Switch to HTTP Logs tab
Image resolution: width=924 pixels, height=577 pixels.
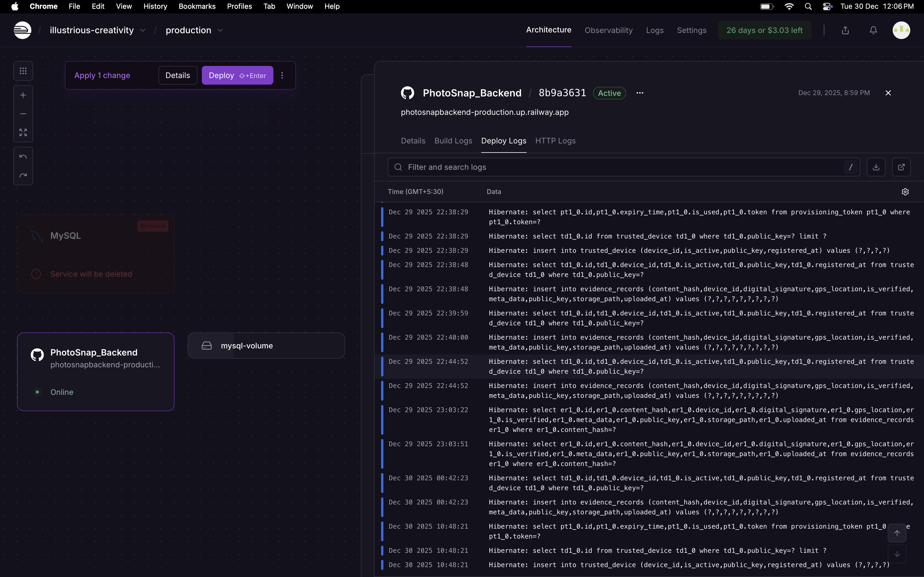tap(555, 141)
